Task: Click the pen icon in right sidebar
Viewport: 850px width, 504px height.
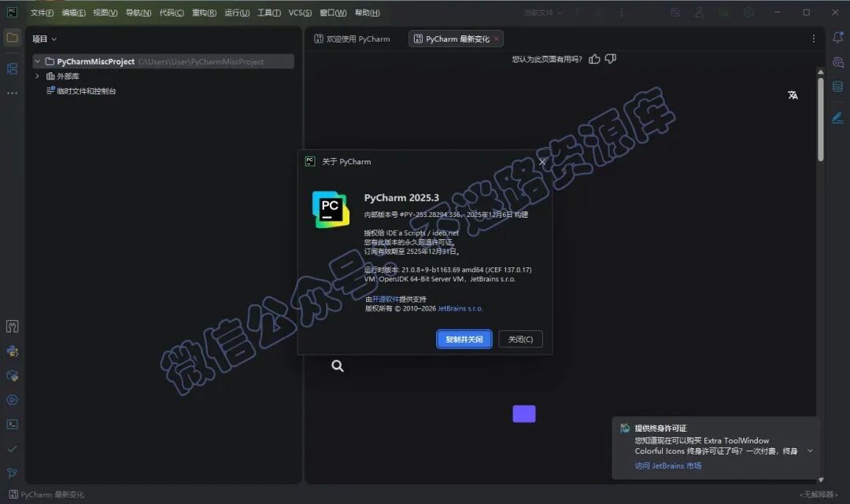Action: 837,117
